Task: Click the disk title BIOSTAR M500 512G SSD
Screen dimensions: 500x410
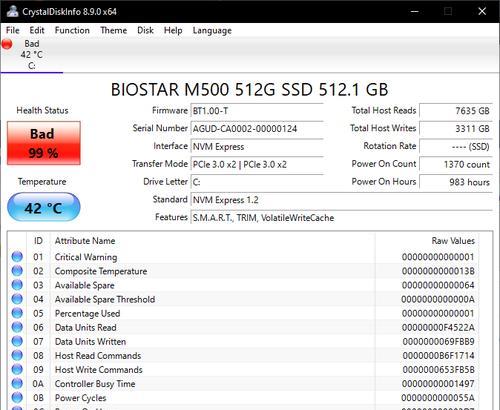Action: 249,89
